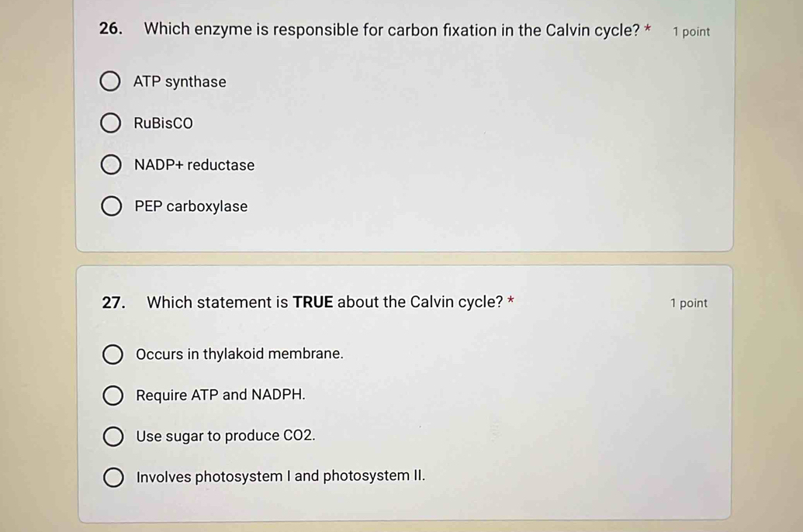Click the '1 point' label for question 27
This screenshot has width=803, height=532.
coord(689,303)
